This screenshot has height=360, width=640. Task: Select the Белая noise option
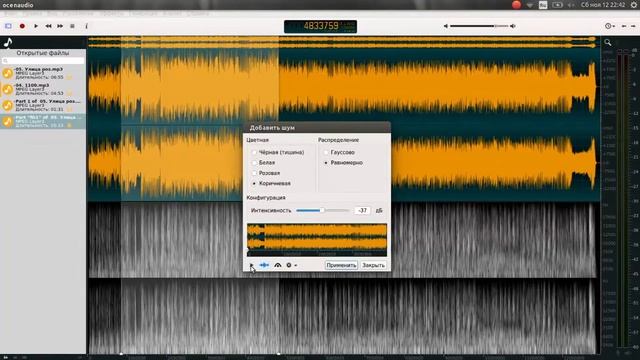click(x=263, y=162)
